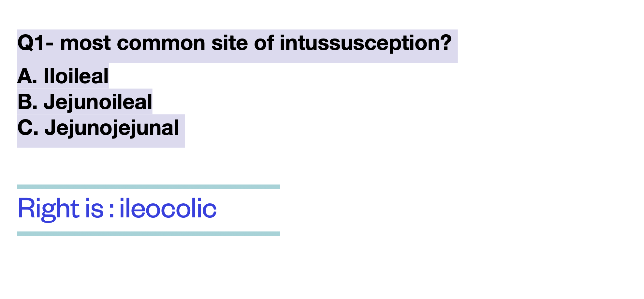Click the word site in the question
The image size is (644, 299).
pyautogui.click(x=229, y=43)
